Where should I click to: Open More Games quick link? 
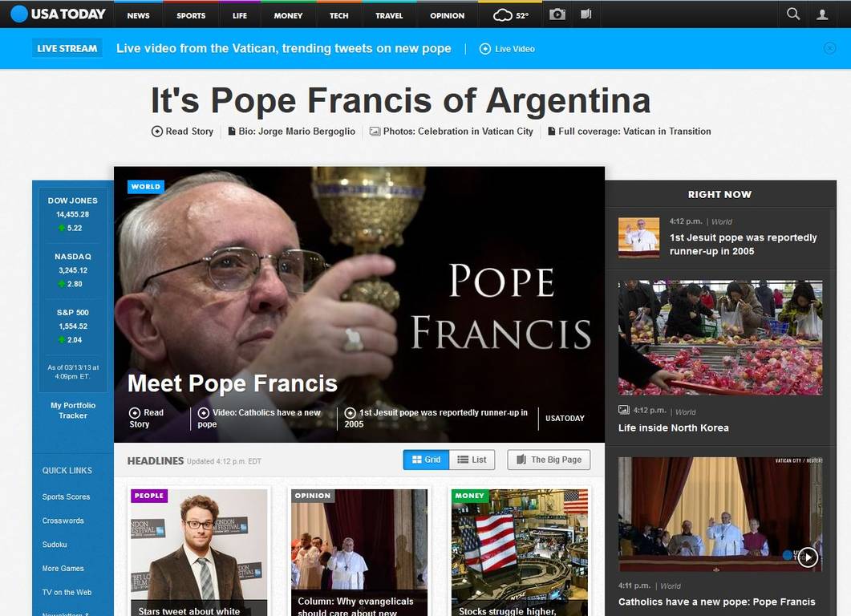(63, 568)
